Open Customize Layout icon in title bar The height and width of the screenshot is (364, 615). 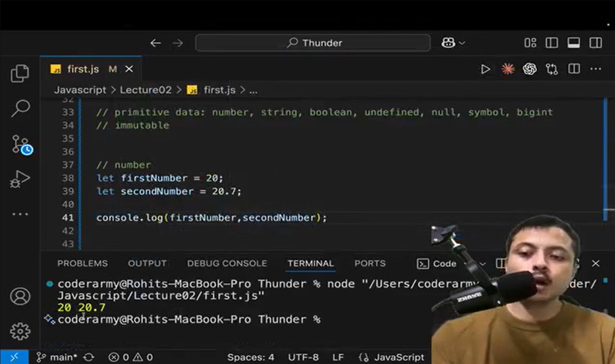(530, 43)
